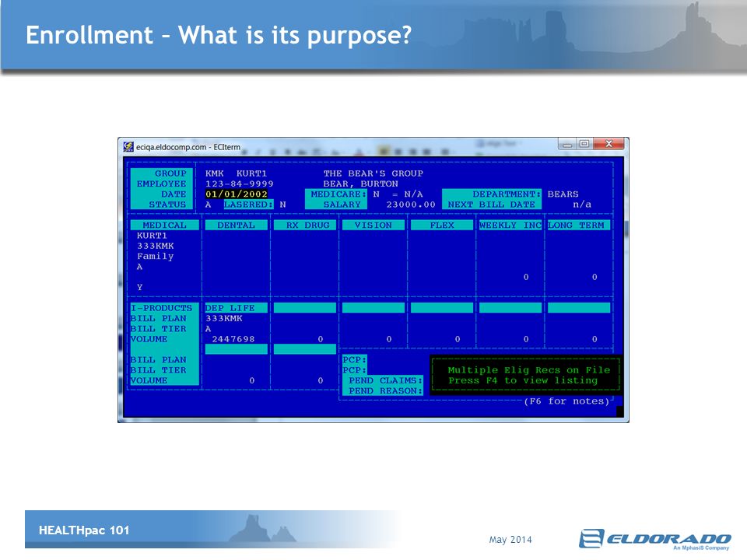Select the FLEX column header
The image size is (747, 560).
[x=442, y=226]
